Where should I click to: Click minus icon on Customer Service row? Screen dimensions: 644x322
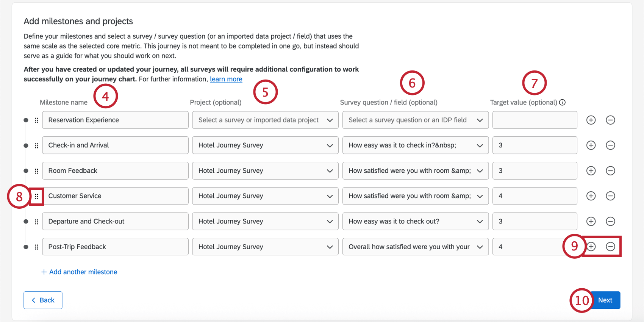(x=610, y=196)
